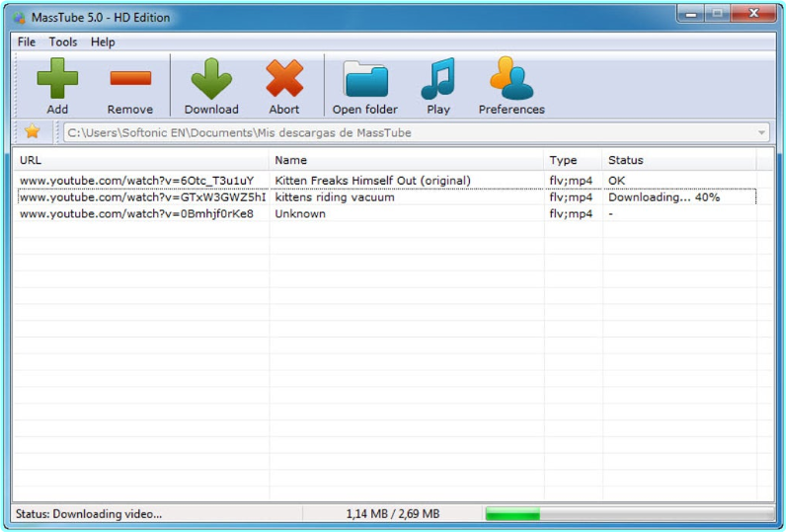
Task: Open the Tools menu
Action: pyautogui.click(x=62, y=42)
